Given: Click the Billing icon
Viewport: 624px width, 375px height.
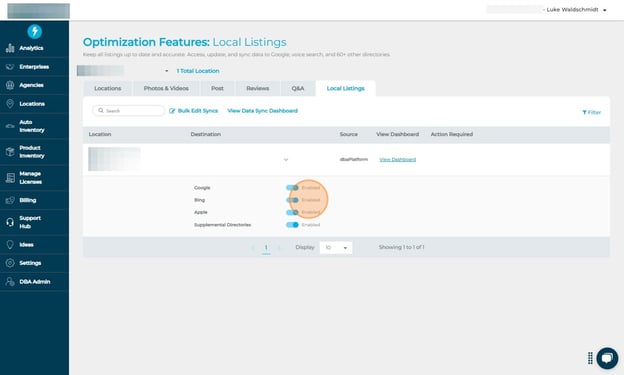Looking at the screenshot, I should click(x=10, y=200).
